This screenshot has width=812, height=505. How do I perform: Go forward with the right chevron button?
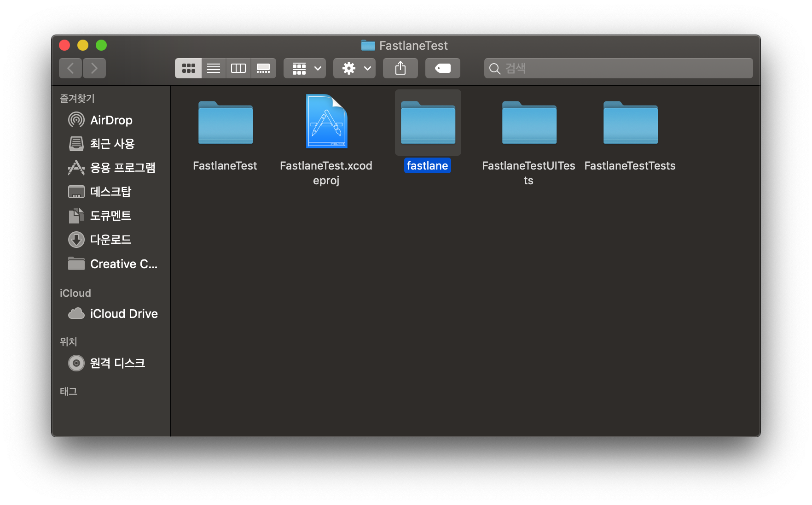click(94, 68)
